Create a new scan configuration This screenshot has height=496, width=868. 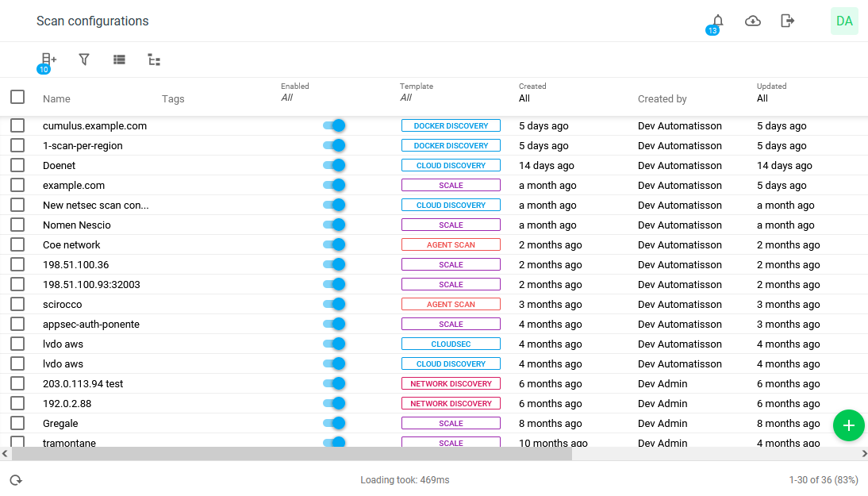tap(47, 59)
